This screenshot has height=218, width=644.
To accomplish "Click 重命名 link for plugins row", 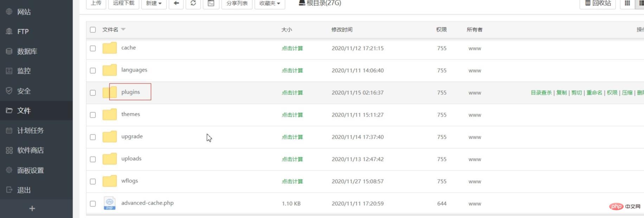I will point(594,93).
